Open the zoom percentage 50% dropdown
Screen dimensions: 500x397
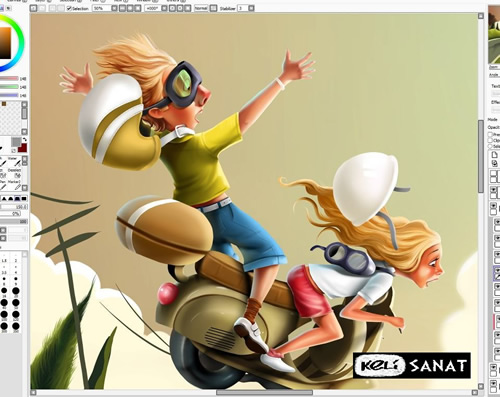tap(114, 8)
